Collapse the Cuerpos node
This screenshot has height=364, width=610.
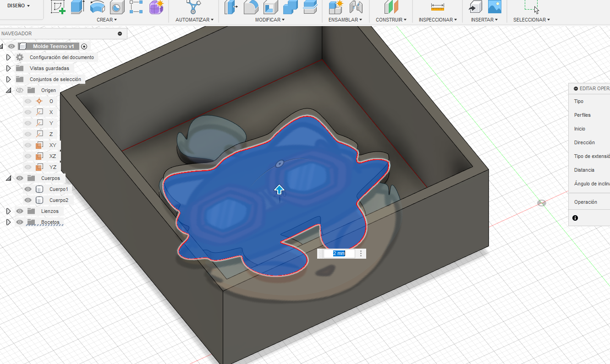click(x=8, y=178)
